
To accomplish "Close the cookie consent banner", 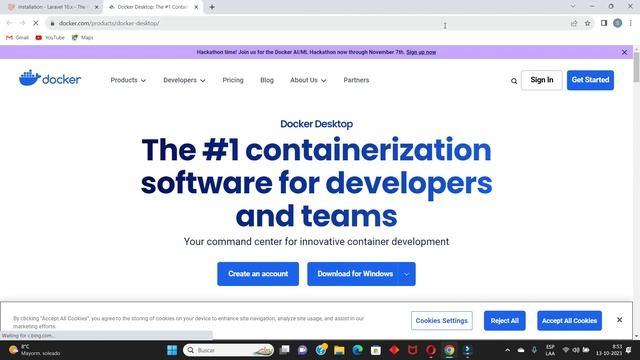I will [x=620, y=320].
